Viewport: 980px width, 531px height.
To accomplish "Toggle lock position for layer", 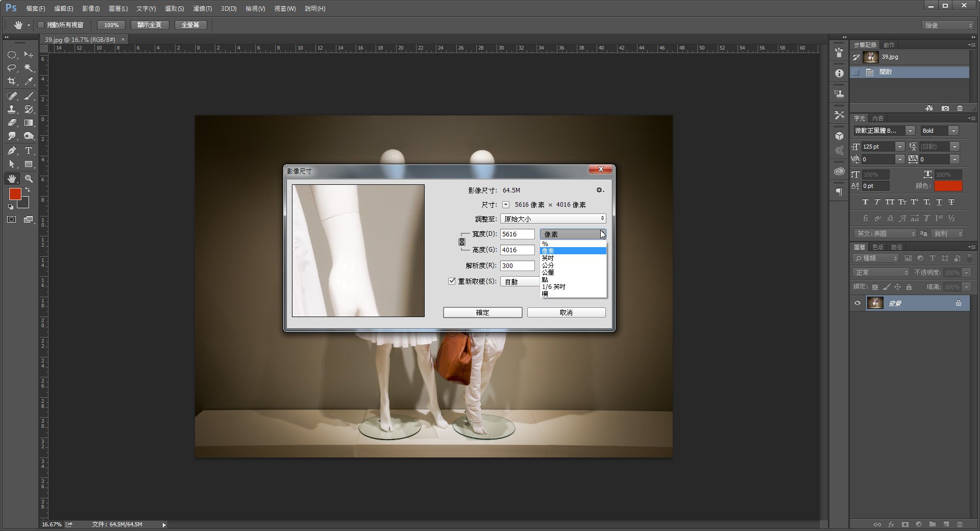I will [x=897, y=287].
